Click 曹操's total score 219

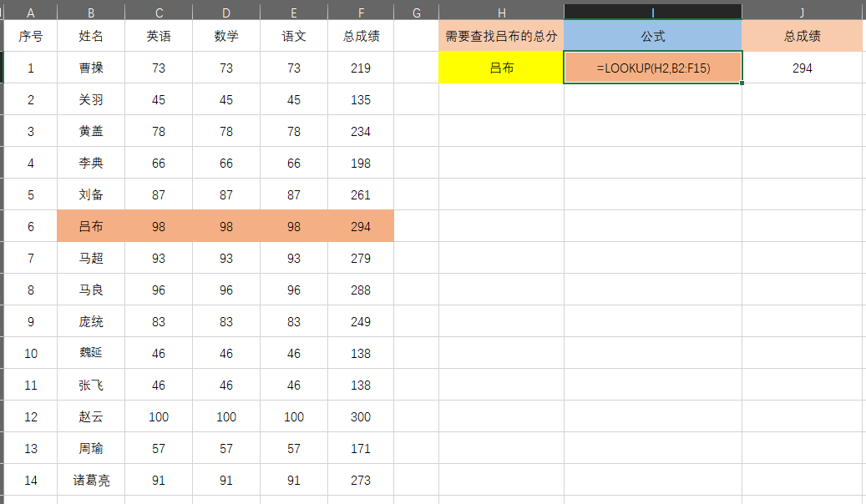pyautogui.click(x=361, y=68)
